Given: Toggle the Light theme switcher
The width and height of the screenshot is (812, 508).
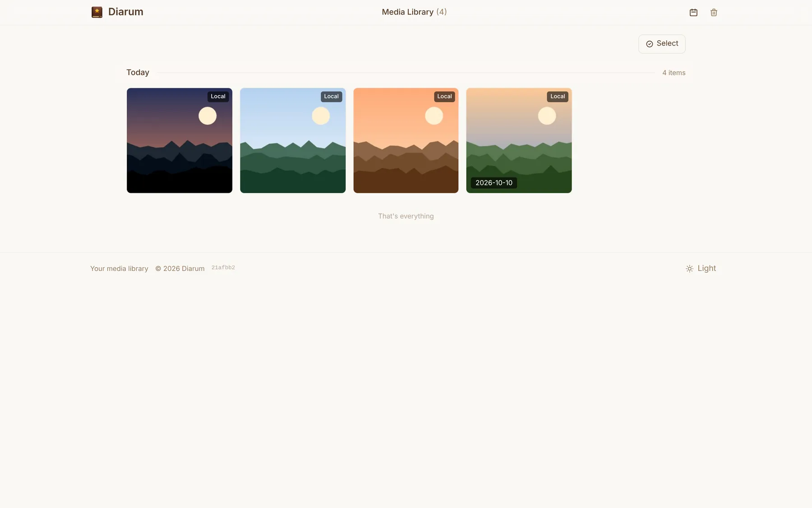Looking at the screenshot, I should tap(701, 268).
